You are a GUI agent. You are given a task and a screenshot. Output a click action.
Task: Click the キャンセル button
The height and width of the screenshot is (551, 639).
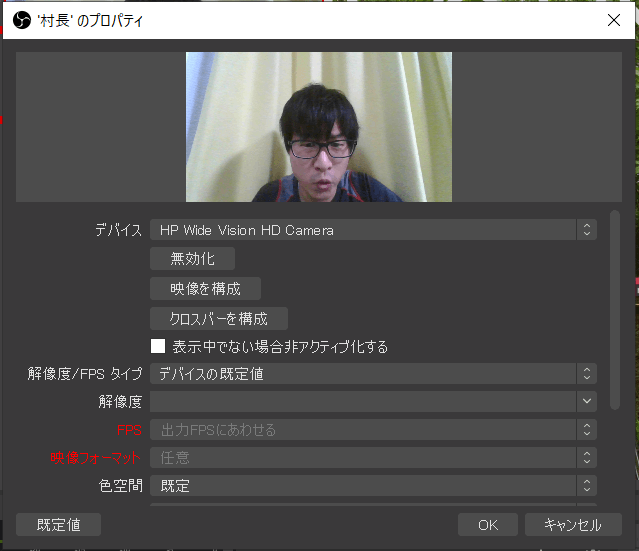tap(573, 525)
